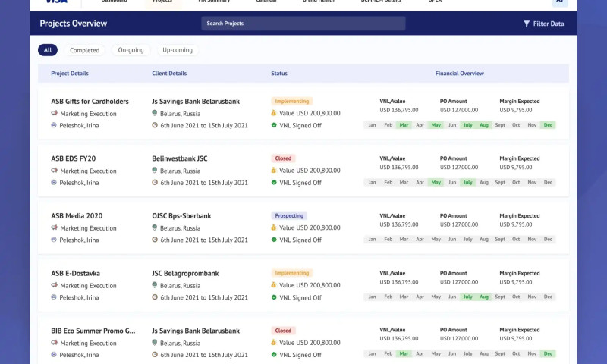Click the funnel icon beside Filter Data

point(527,24)
